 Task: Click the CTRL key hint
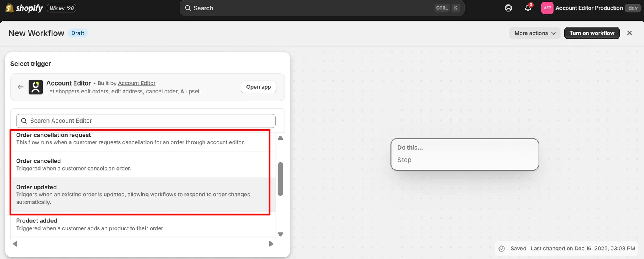click(442, 8)
